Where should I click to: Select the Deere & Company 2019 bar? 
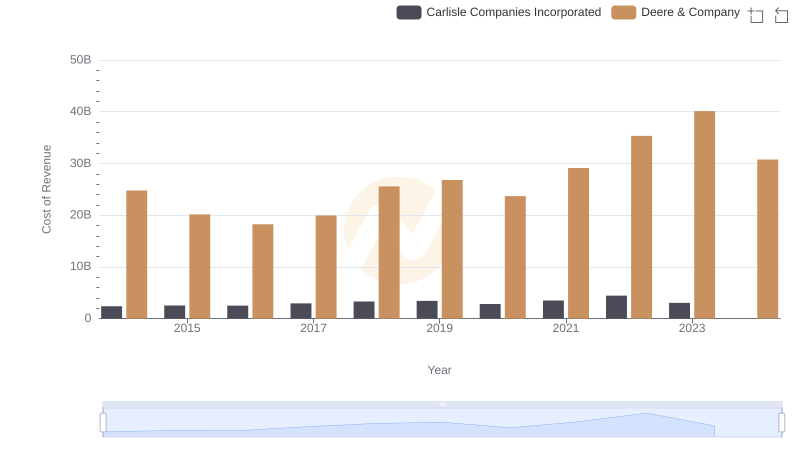[452, 249]
